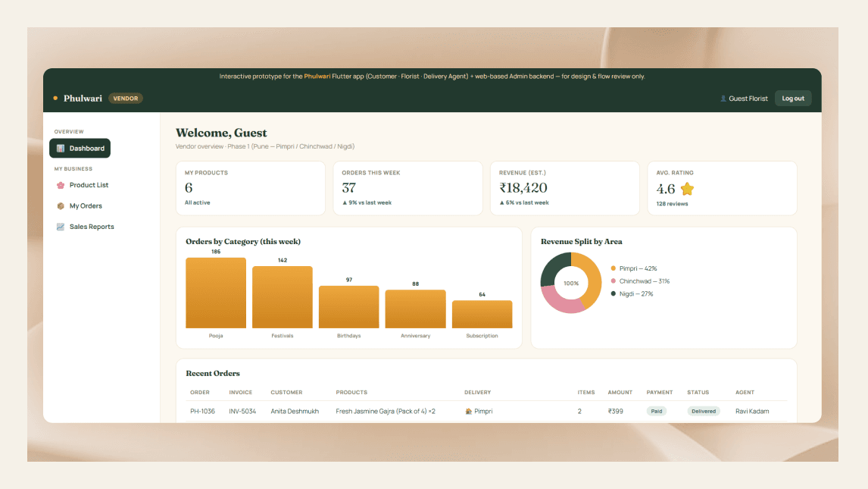Click the Paid payment badge

657,412
